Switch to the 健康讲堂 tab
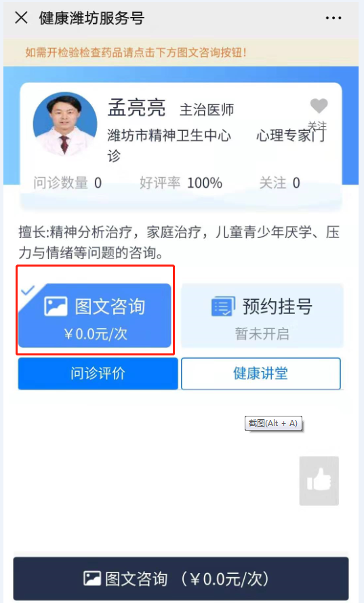 (x=260, y=374)
